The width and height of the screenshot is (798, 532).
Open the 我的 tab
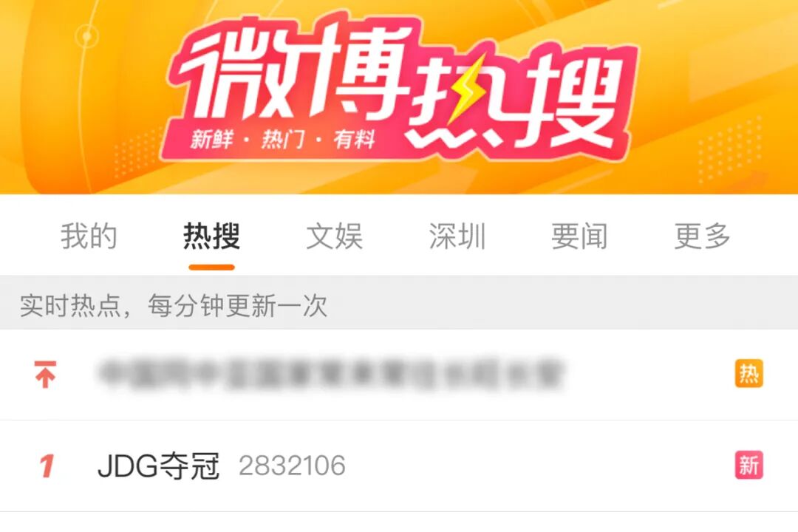(x=89, y=236)
